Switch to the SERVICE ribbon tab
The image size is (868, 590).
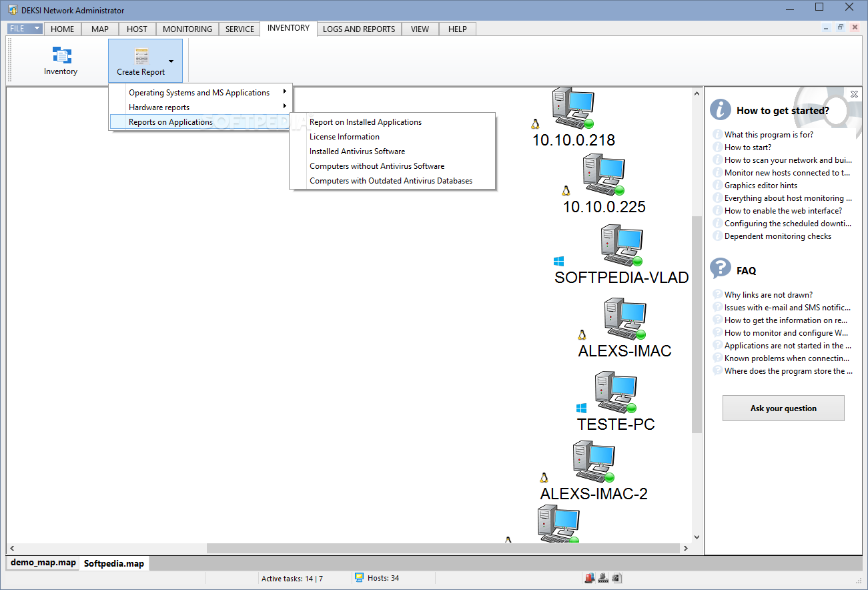[x=240, y=29]
